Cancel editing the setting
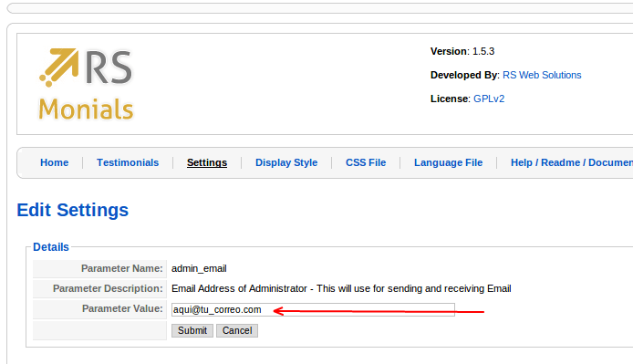The width and height of the screenshot is (633, 364). coord(237,330)
